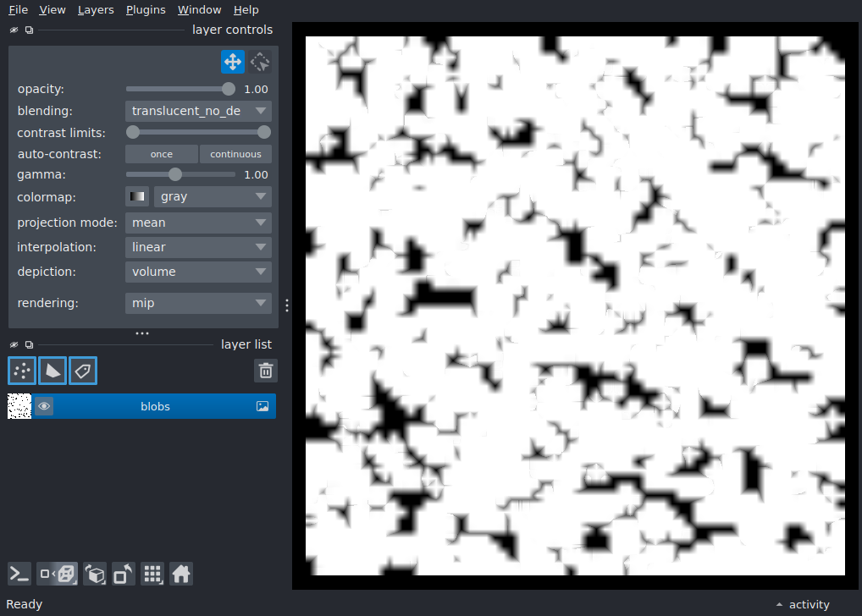Create a new points layer

point(22,371)
